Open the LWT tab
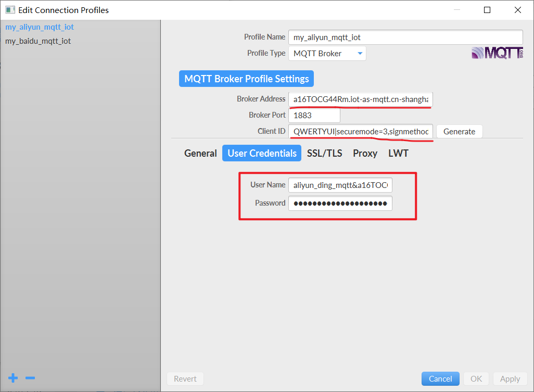The height and width of the screenshot is (392, 534). tap(398, 153)
